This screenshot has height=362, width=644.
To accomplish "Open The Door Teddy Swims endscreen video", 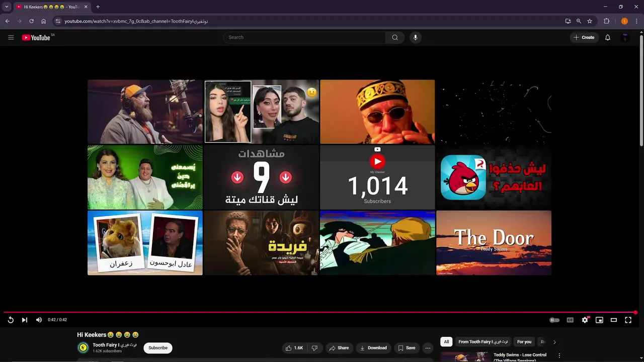I will click(494, 243).
